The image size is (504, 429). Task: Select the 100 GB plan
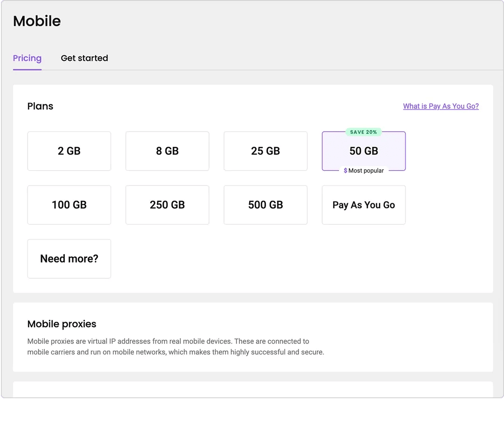coord(69,205)
